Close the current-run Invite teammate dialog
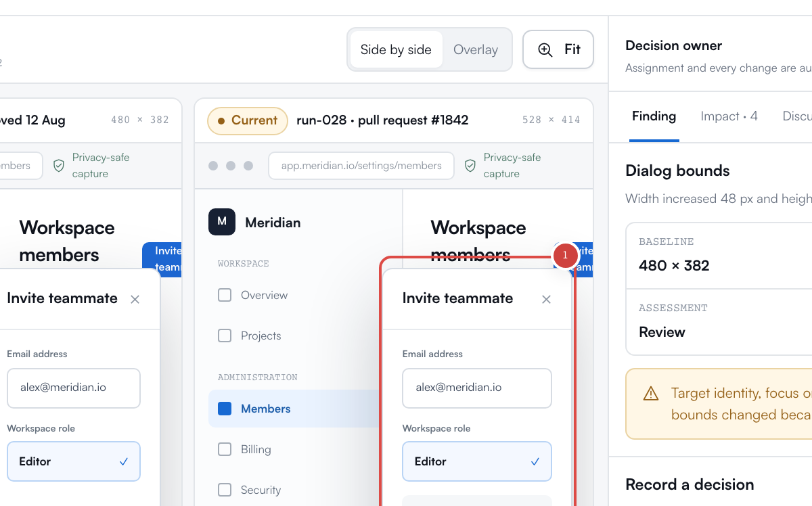This screenshot has width=812, height=506. pyautogui.click(x=546, y=299)
